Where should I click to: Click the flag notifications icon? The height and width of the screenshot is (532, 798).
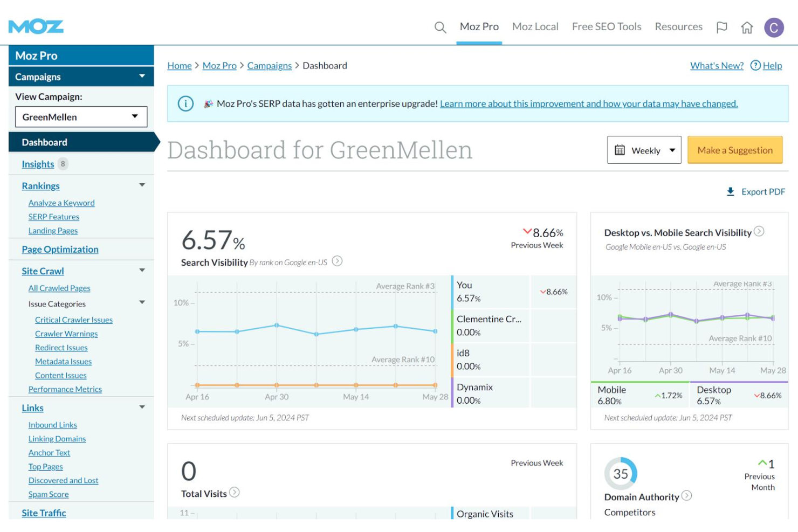coord(721,27)
